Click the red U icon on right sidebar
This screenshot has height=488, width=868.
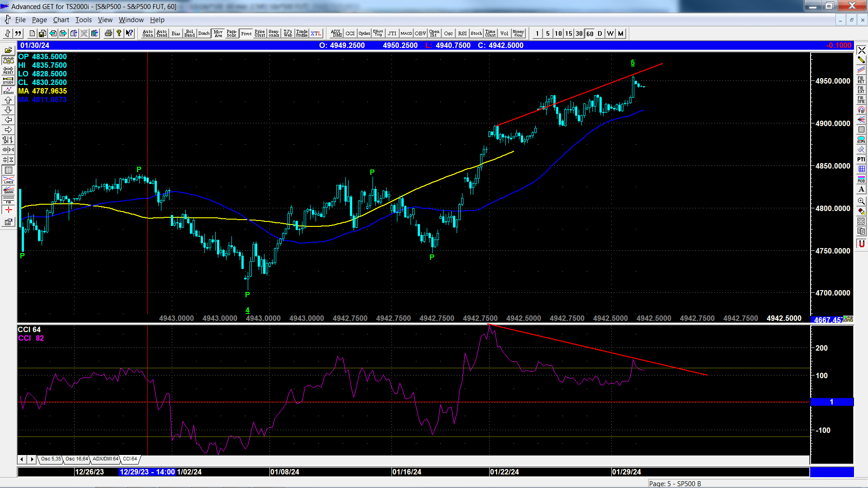pyautogui.click(x=861, y=244)
